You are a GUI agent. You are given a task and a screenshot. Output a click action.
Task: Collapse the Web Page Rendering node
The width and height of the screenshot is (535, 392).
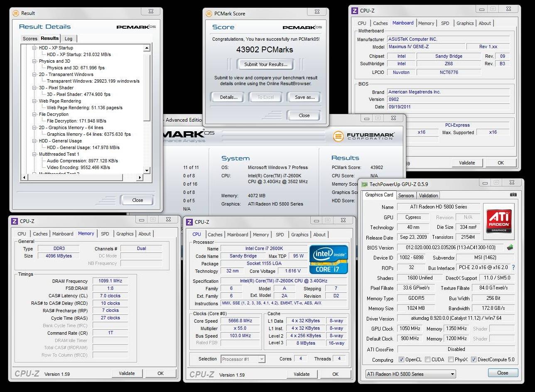click(x=34, y=101)
